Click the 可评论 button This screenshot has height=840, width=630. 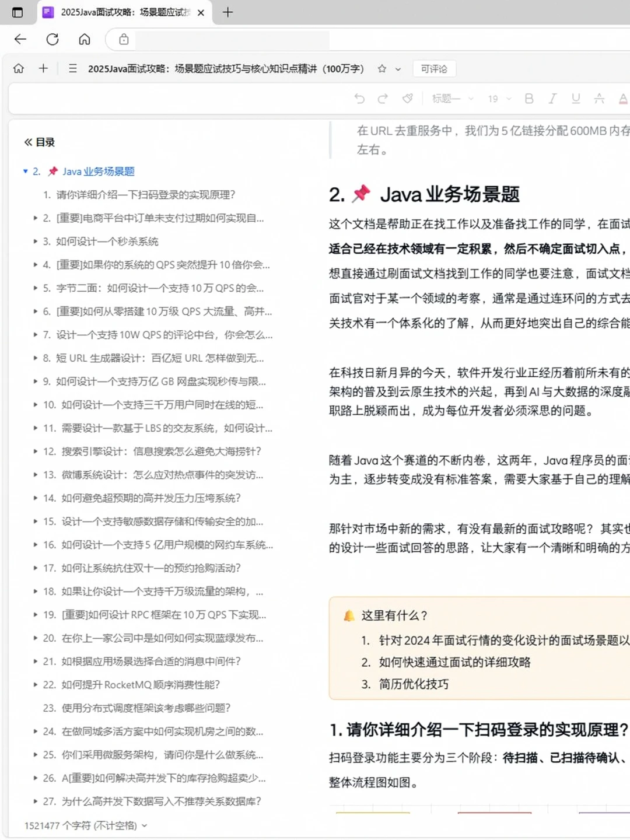coord(434,69)
